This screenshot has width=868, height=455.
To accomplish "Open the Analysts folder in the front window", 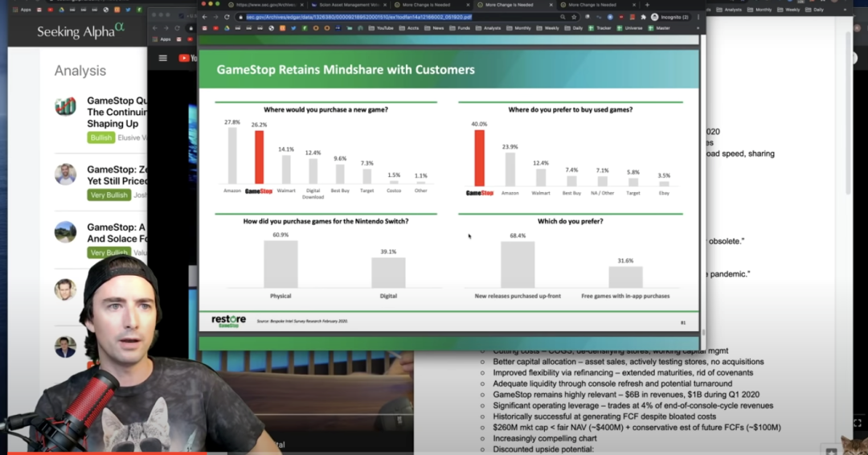I will tap(489, 28).
